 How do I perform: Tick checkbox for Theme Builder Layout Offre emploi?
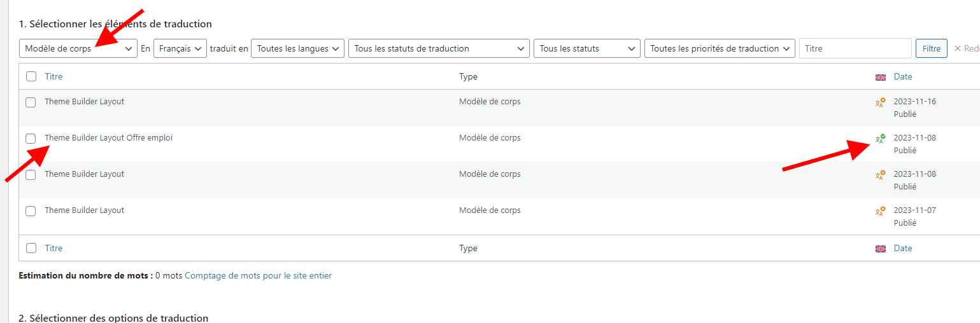(x=31, y=139)
